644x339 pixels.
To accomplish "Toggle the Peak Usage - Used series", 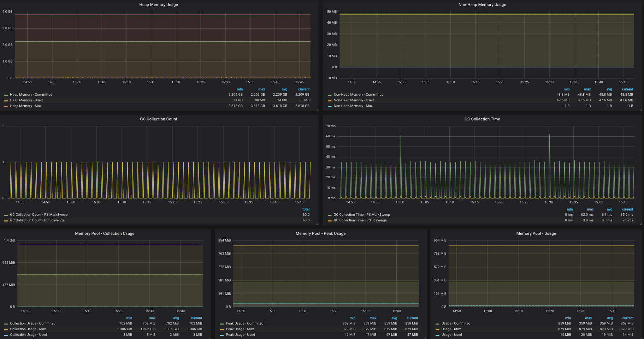I will 240,335.
